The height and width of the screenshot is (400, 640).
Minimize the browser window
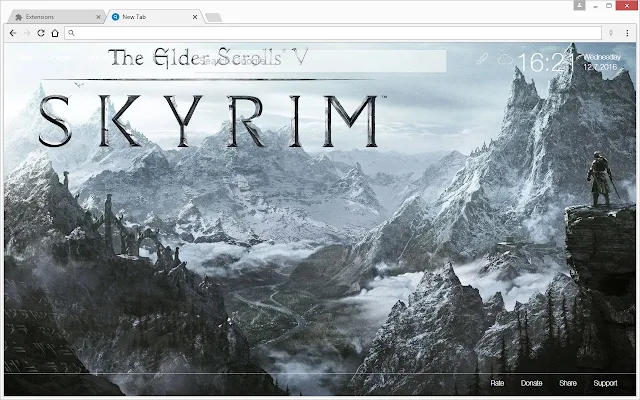pos(596,6)
